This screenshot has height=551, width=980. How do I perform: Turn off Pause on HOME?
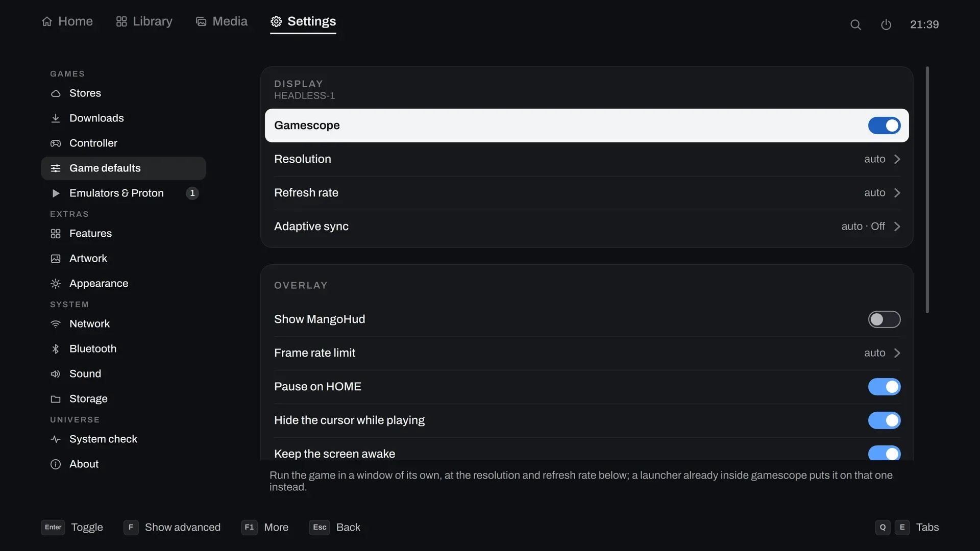(x=884, y=387)
